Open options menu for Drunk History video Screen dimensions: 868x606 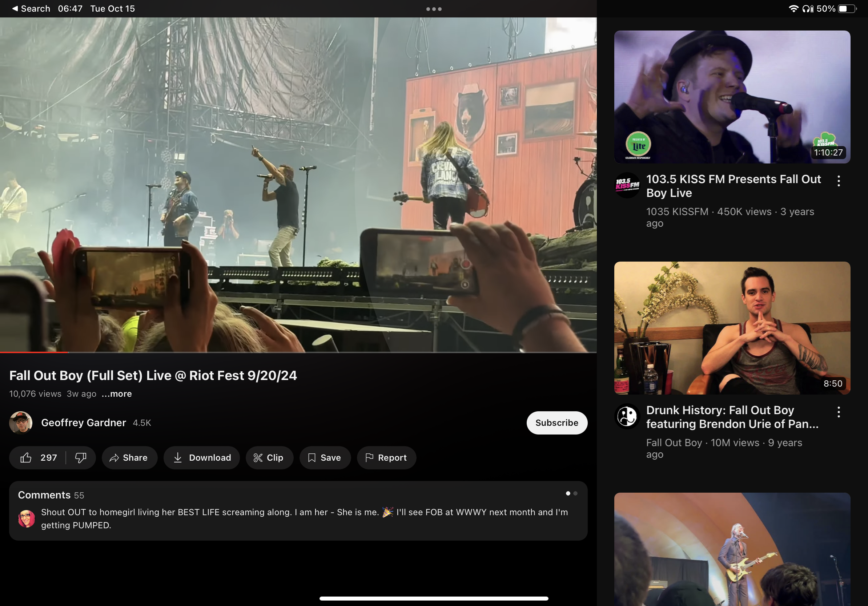[x=839, y=412]
